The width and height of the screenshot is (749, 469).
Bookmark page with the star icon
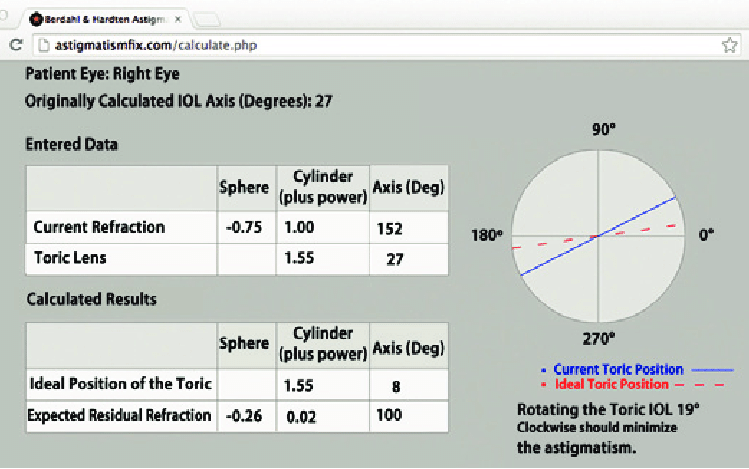coord(729,45)
